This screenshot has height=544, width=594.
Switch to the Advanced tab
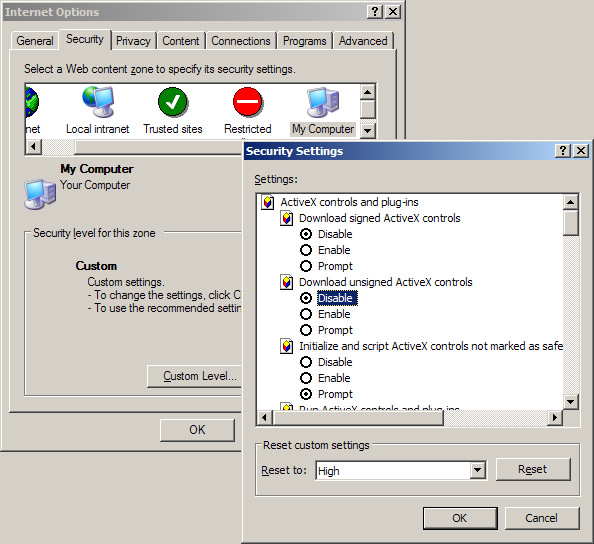point(363,41)
